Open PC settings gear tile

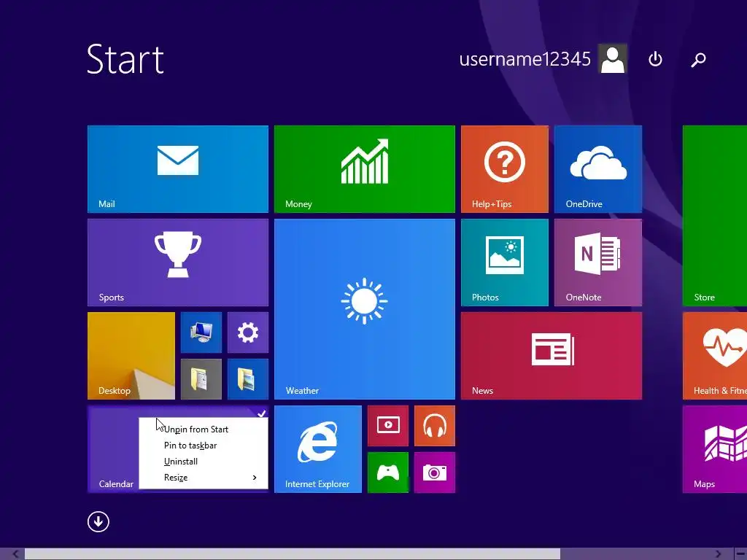[248, 332]
